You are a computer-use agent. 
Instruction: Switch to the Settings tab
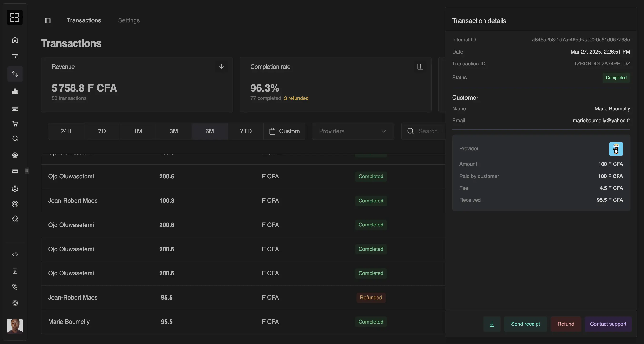129,20
